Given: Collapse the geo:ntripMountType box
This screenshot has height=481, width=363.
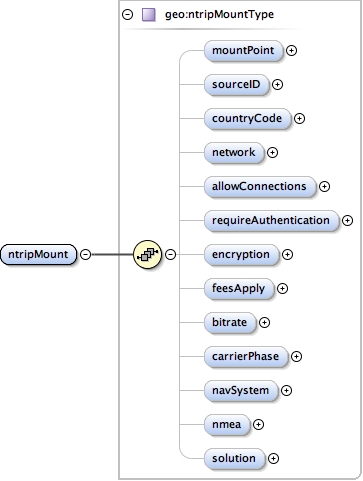Looking at the screenshot, I should pos(128,15).
